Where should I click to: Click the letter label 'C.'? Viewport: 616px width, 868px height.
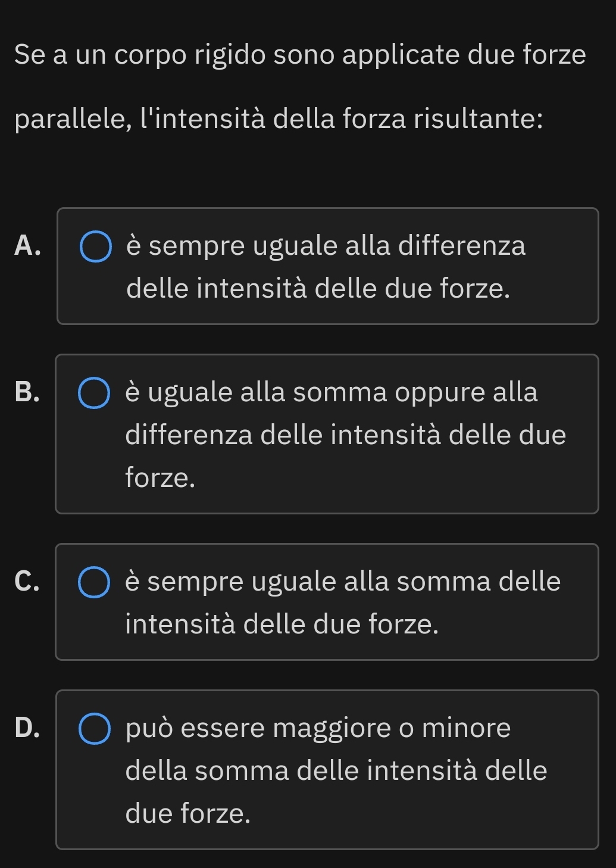point(28,582)
